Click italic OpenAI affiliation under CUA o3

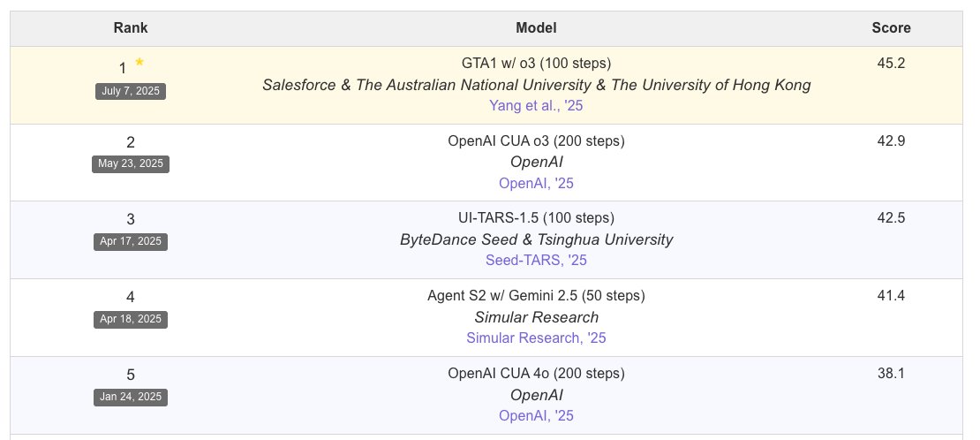pos(536,162)
